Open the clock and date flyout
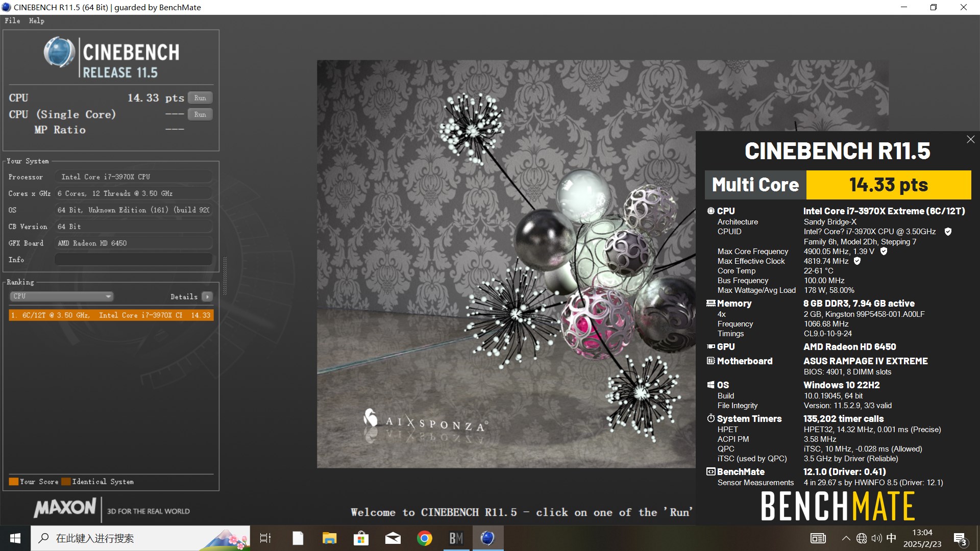This screenshot has width=980, height=551. point(922,538)
